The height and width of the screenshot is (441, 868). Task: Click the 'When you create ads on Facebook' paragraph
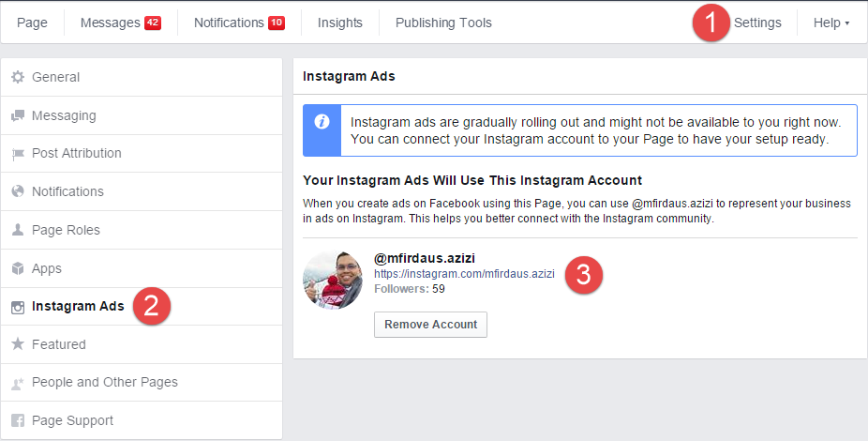(576, 211)
